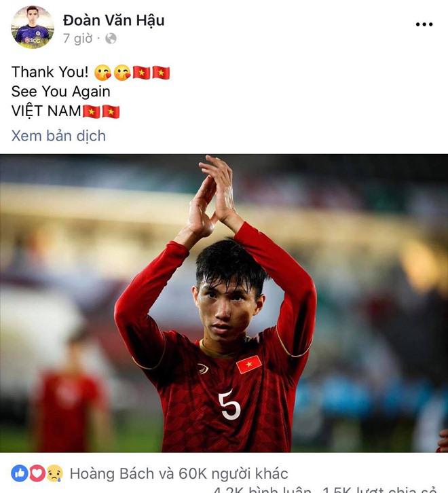Open Hoàng Bách và 60K người khác list
Image resolution: width=448 pixels, height=493 pixels.
179,473
